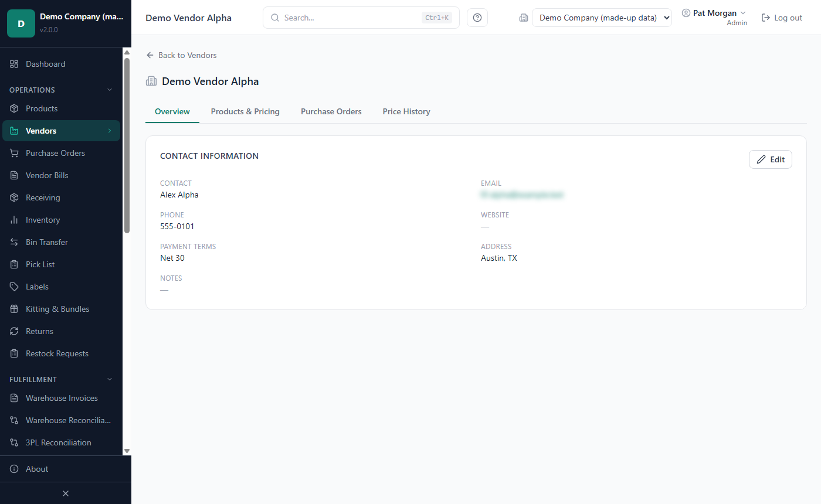Click the Log out button
This screenshot has height=504, width=821.
pyautogui.click(x=782, y=18)
